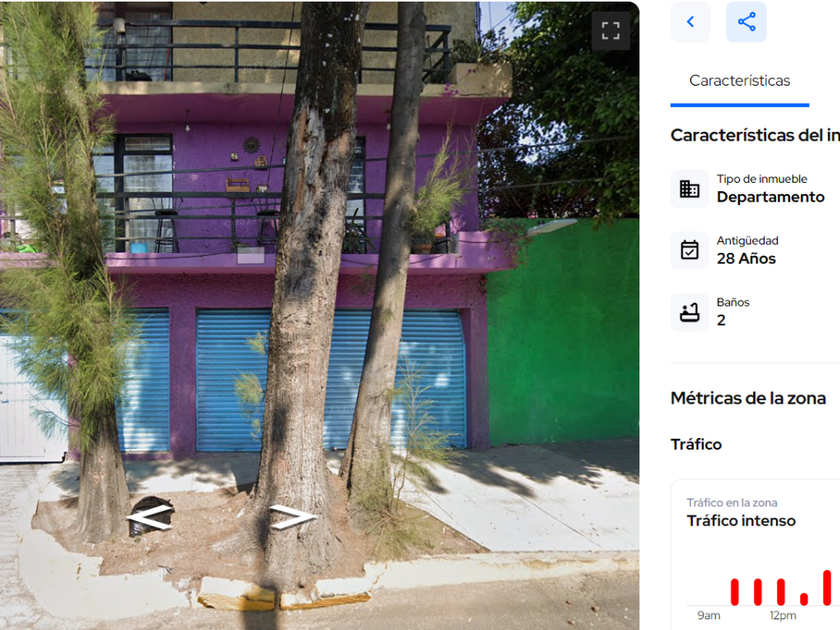This screenshot has height=630, width=840.
Task: Open the Tráfico intenso traffic card
Action: coord(755,554)
